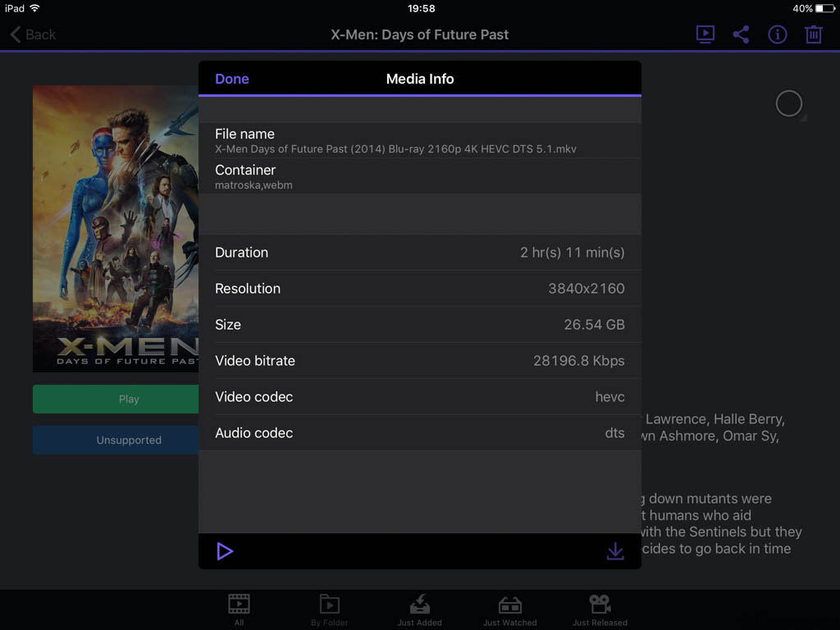This screenshot has height=630, width=840.
Task: Tap the duration value '2 hr(s) 11 min(s)'
Action: pos(572,253)
